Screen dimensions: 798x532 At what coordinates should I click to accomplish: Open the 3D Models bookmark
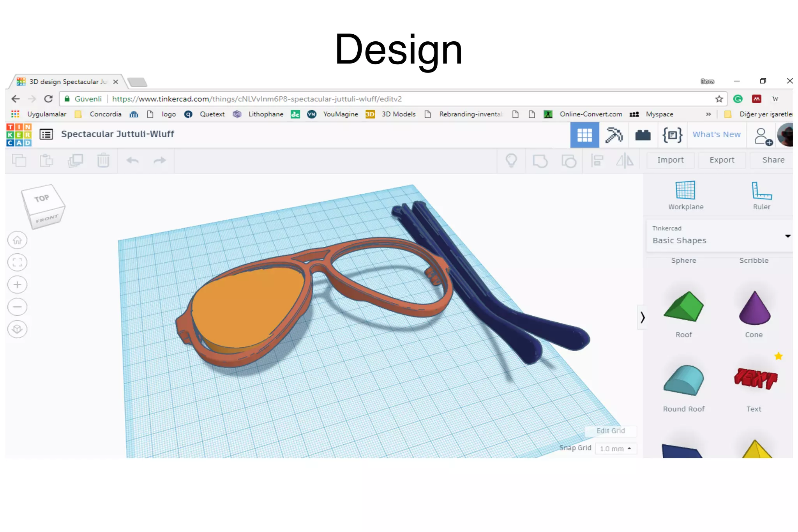coord(391,114)
